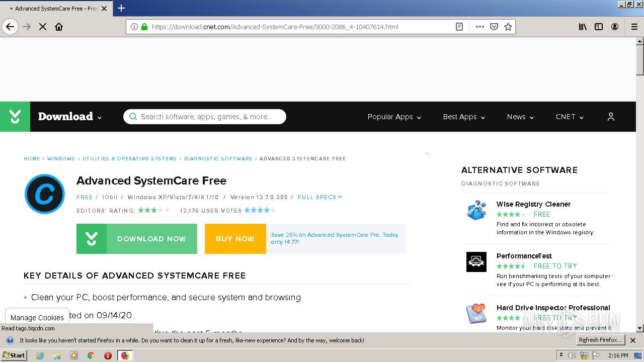This screenshot has width=644, height=362.
Task: Open the user profile icon on site header
Action: point(611,117)
